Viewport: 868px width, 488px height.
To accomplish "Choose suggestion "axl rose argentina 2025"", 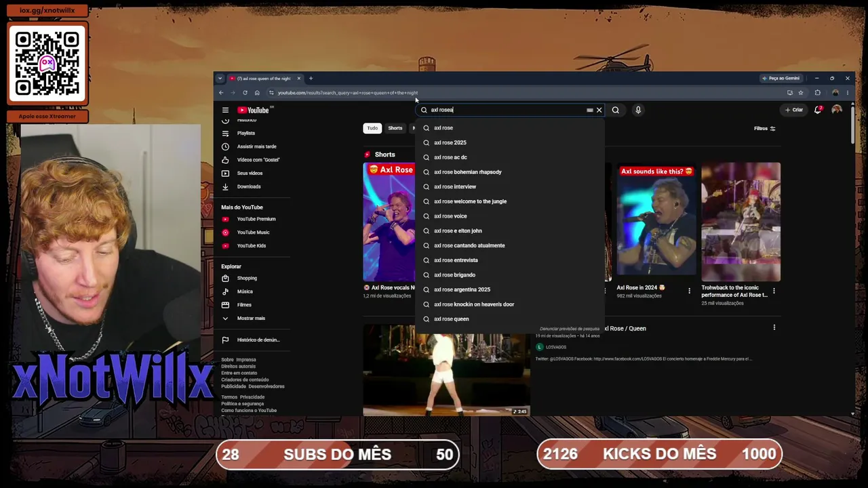I will pyautogui.click(x=509, y=289).
